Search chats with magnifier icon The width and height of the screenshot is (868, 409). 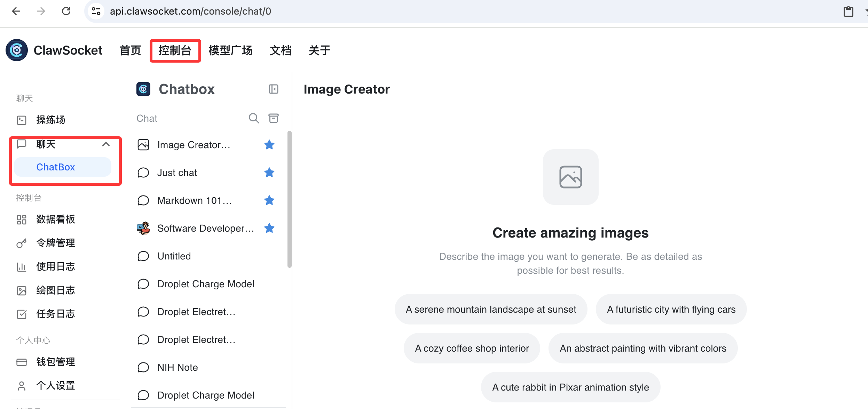pyautogui.click(x=254, y=118)
